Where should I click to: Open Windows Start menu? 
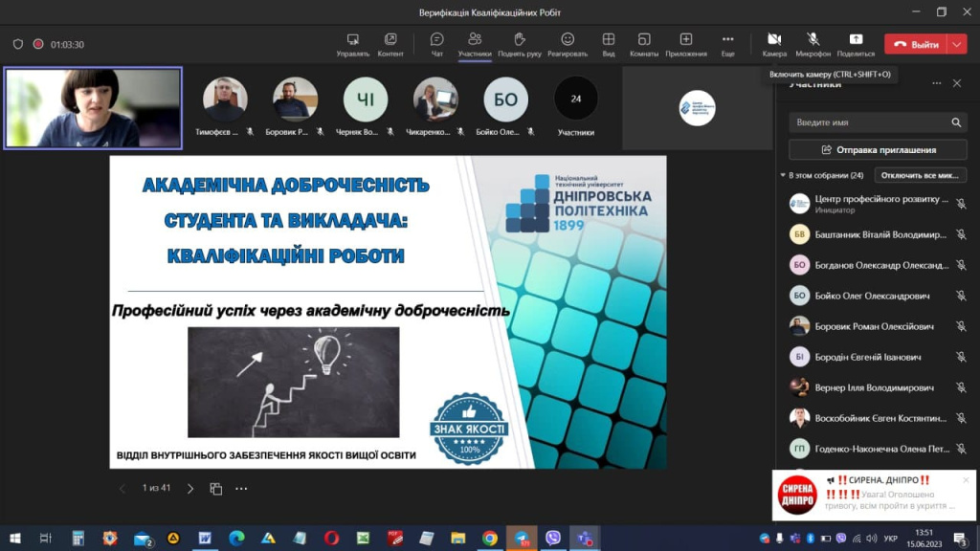tap(15, 538)
